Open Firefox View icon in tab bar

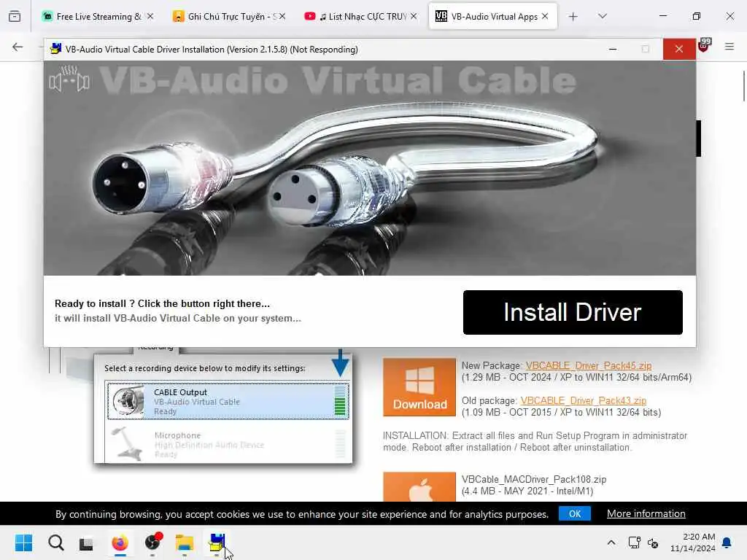15,16
